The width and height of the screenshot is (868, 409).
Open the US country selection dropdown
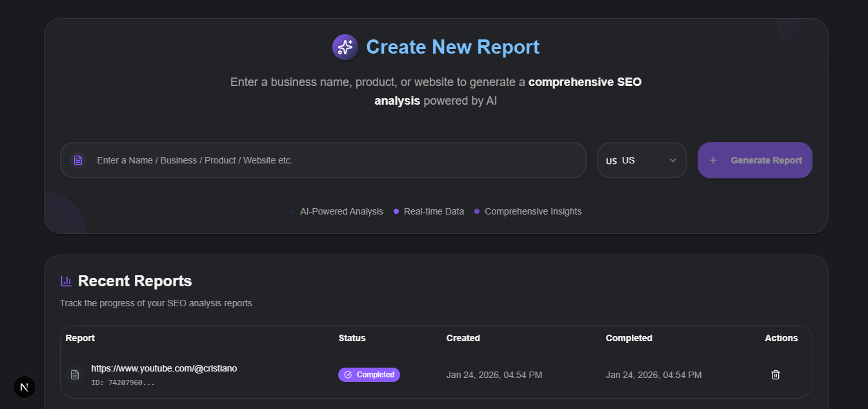(641, 160)
